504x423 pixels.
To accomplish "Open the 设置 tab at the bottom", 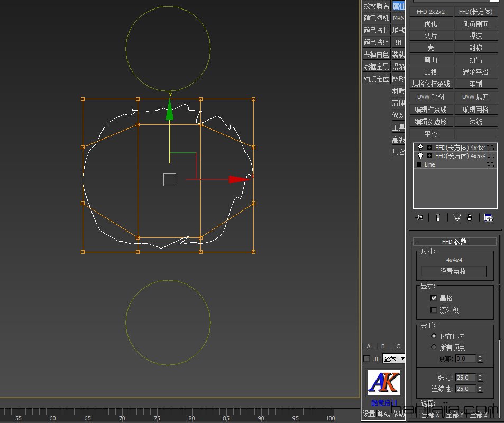I will [369, 413].
